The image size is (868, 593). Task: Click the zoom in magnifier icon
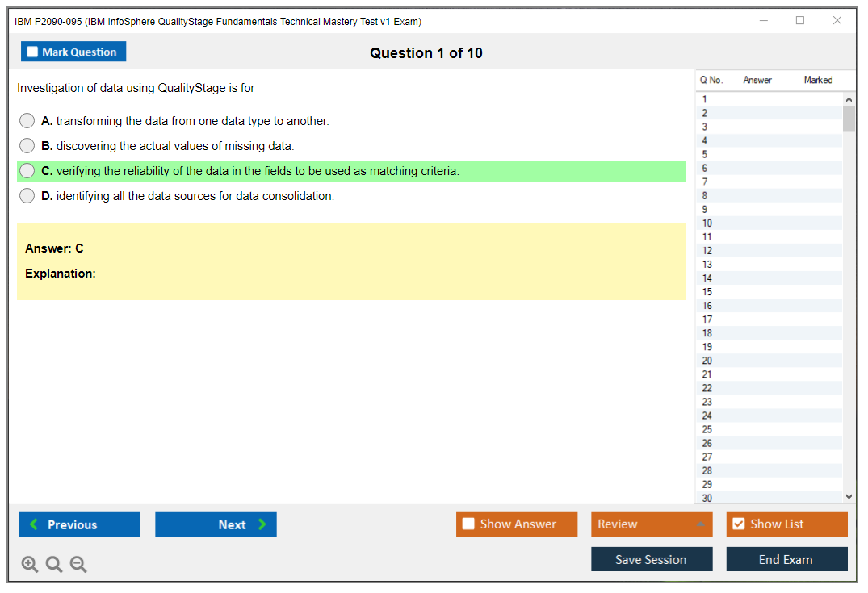coord(30,565)
